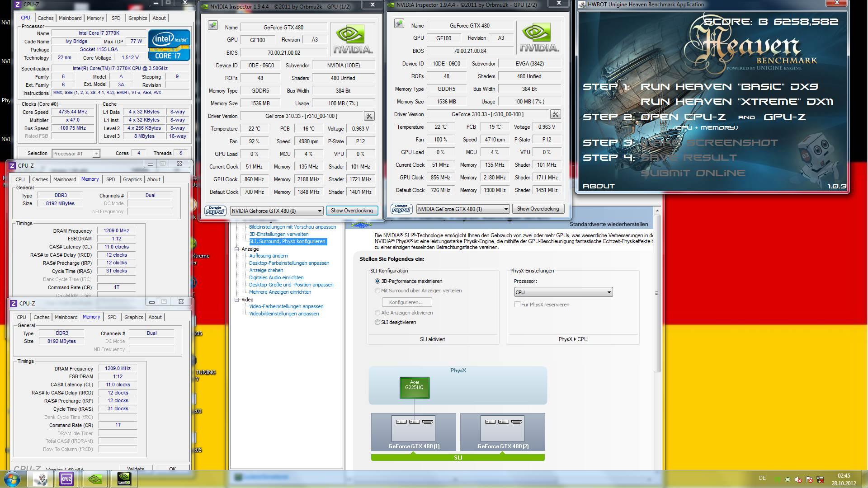868x488 pixels.
Task: Click GPU-Z in Heaven step 2
Action: click(785, 117)
